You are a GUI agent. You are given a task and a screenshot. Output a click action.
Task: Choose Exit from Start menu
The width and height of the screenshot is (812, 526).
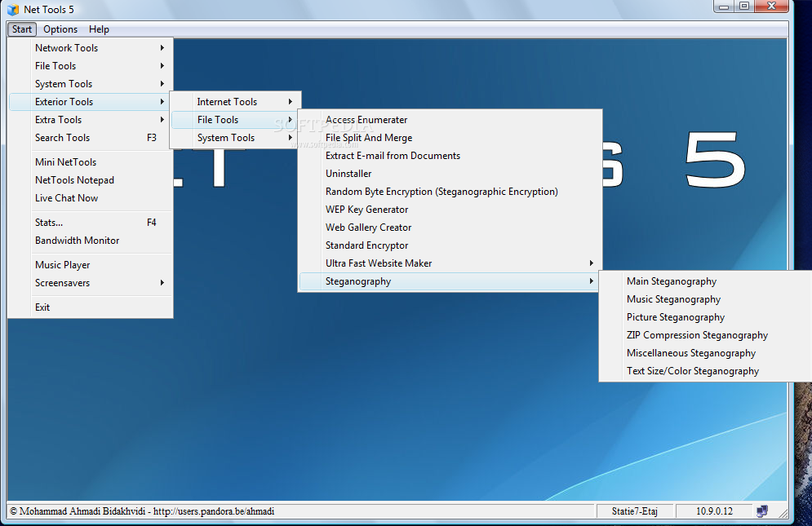pos(91,307)
